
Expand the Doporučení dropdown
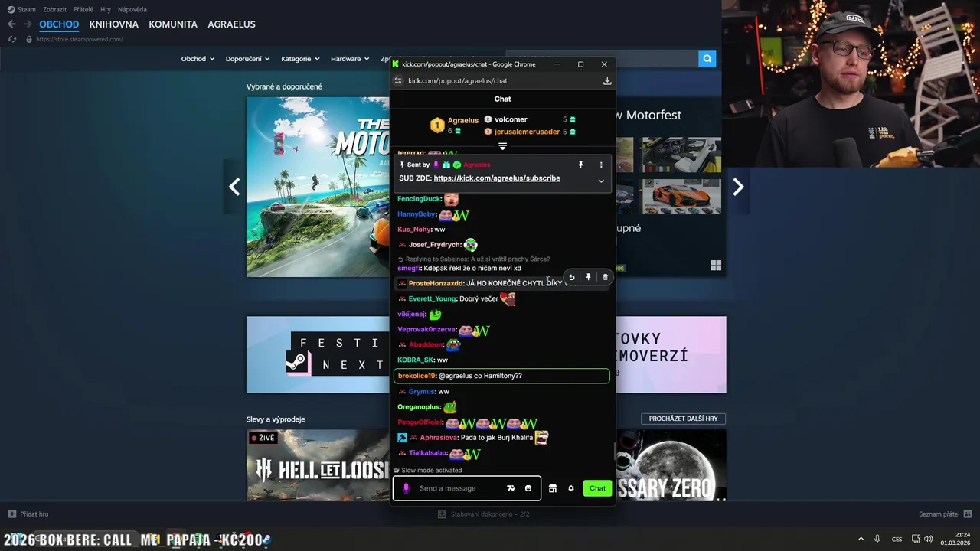coord(247,59)
